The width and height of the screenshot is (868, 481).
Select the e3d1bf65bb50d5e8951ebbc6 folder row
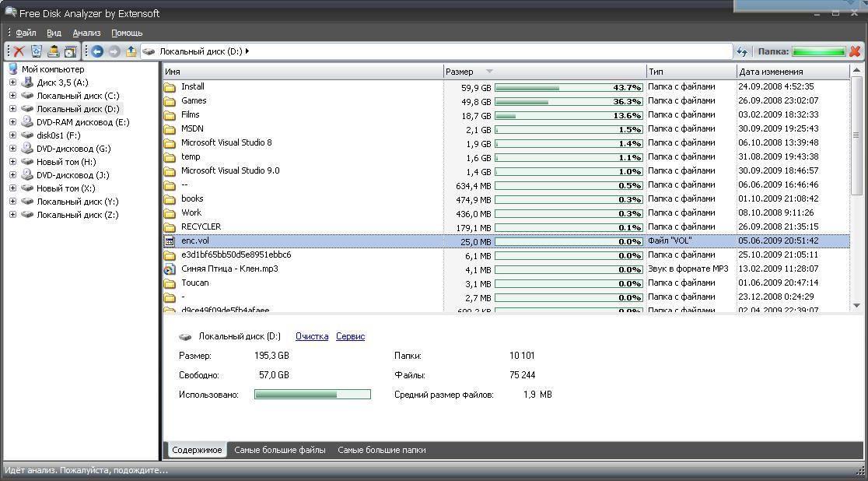[x=506, y=255]
